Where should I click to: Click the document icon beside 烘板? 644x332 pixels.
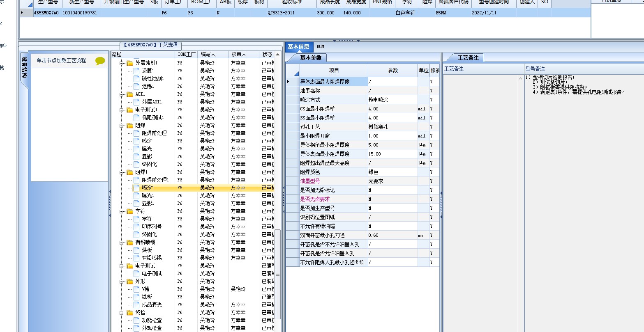(x=136, y=250)
